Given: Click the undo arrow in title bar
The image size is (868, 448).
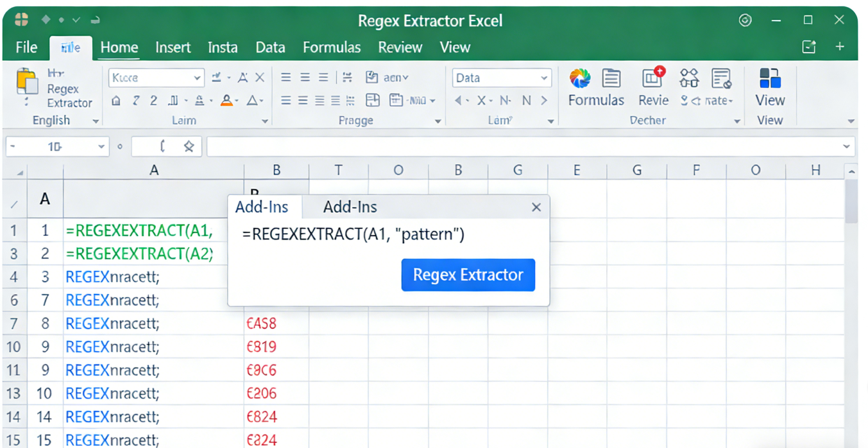Looking at the screenshot, I should [95, 20].
